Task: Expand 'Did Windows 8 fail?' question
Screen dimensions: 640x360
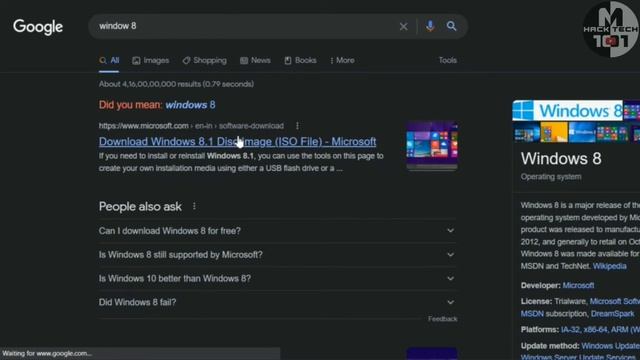Action: 278,302
